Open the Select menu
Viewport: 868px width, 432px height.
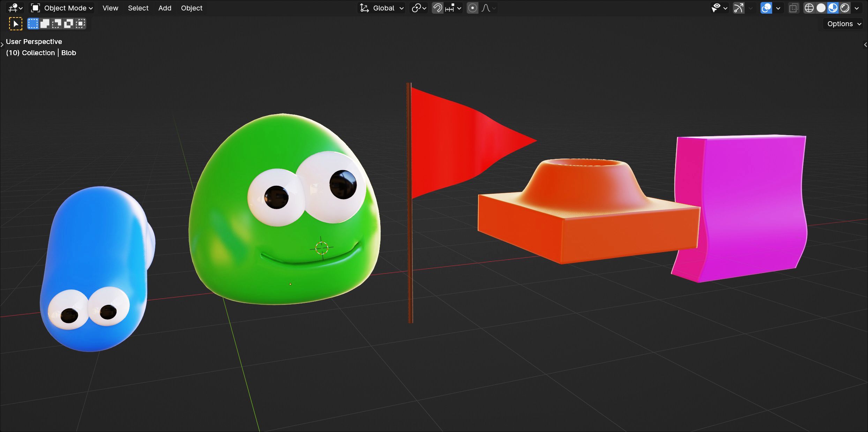(138, 8)
